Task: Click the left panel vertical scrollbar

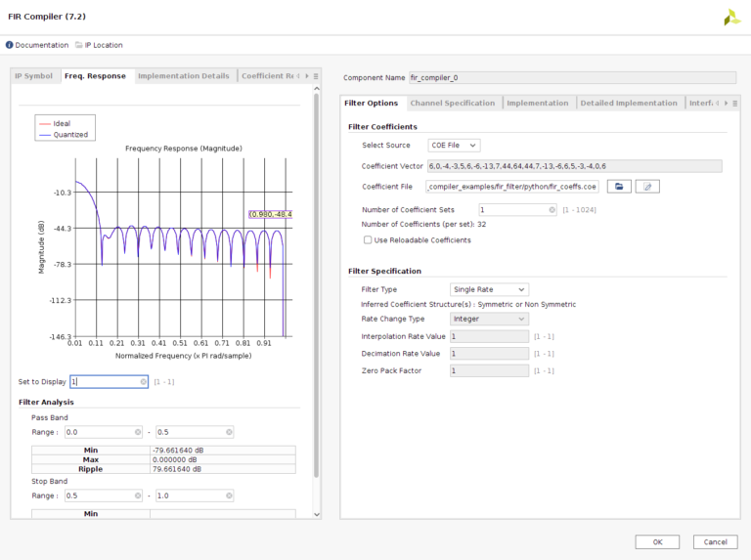Action: coord(316,285)
